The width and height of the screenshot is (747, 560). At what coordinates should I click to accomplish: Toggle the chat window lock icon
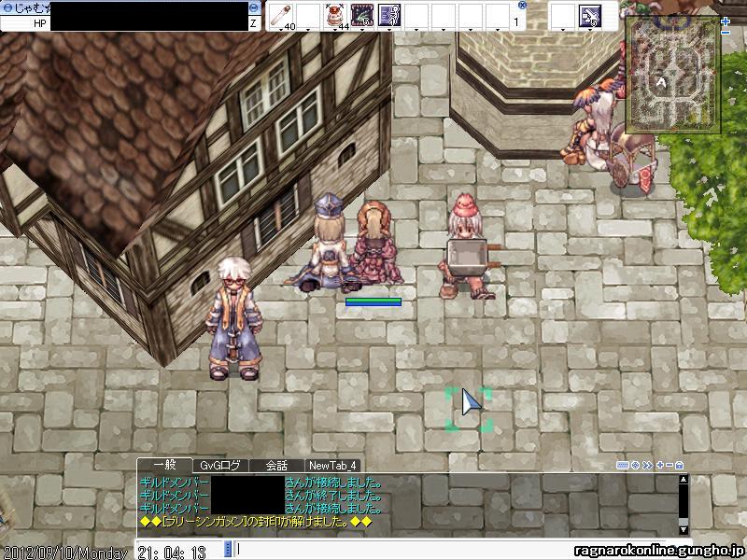tap(680, 465)
